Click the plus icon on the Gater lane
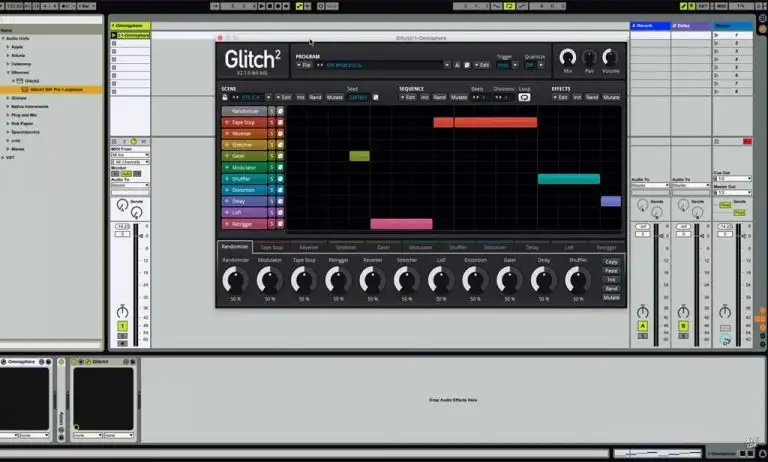The width and height of the screenshot is (768, 462). tap(227, 156)
